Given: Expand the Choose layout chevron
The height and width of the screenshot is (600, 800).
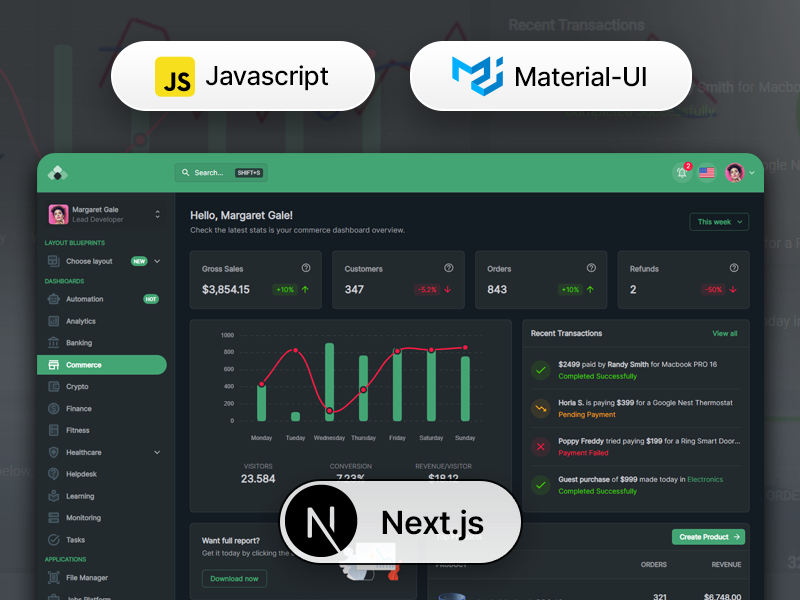Looking at the screenshot, I should [x=157, y=261].
